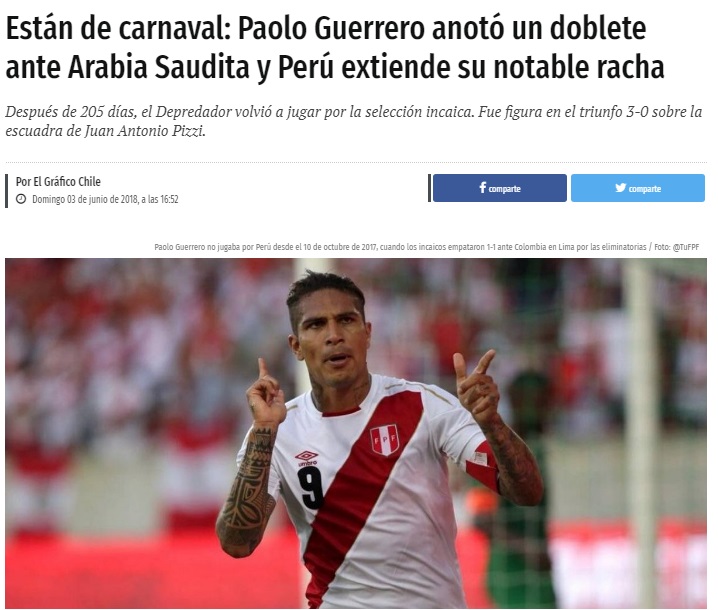Image resolution: width=718 pixels, height=610 pixels.
Task: Click the clock icon beside the date
Action: (21, 199)
